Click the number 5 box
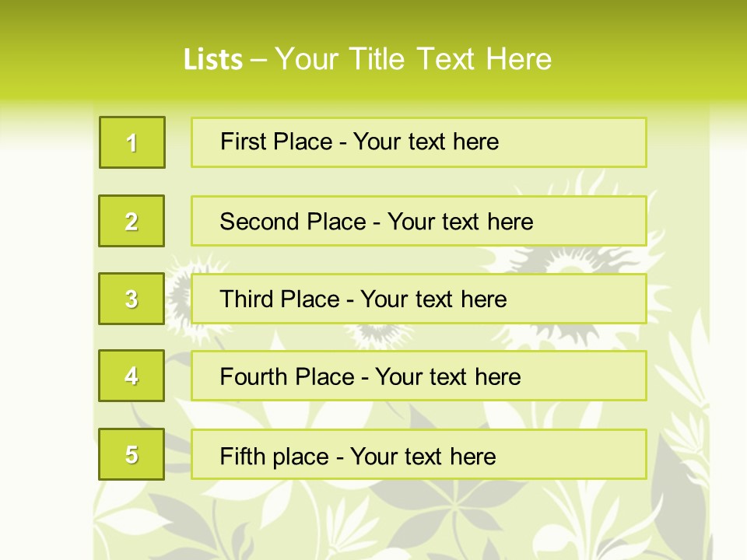747x560 pixels. click(132, 454)
